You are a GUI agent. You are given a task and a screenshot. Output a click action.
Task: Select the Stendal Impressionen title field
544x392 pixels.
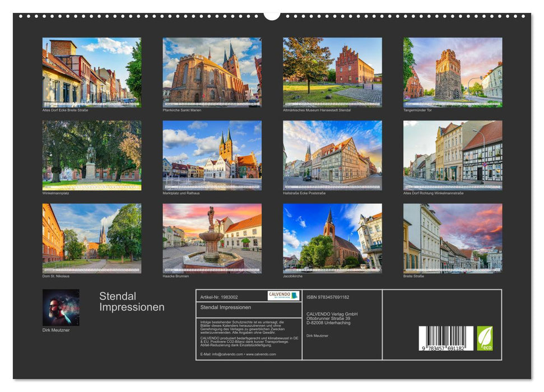[224, 307]
